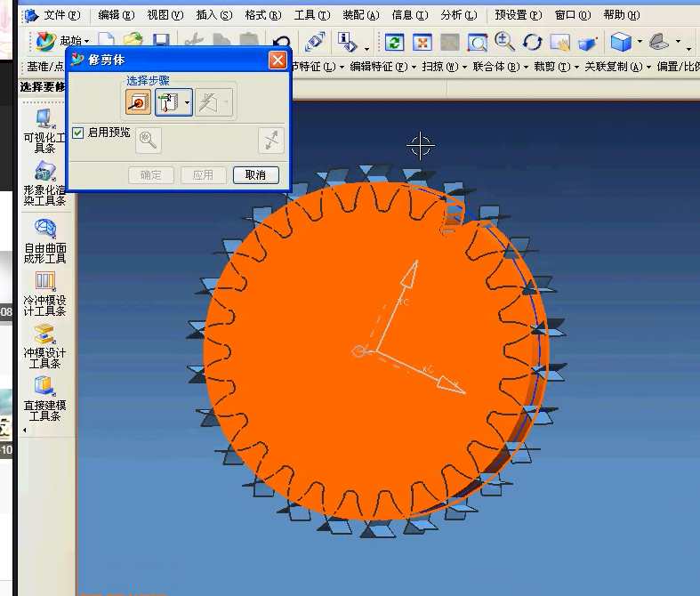Click the Fit view icon
This screenshot has height=596, width=700.
click(x=422, y=43)
